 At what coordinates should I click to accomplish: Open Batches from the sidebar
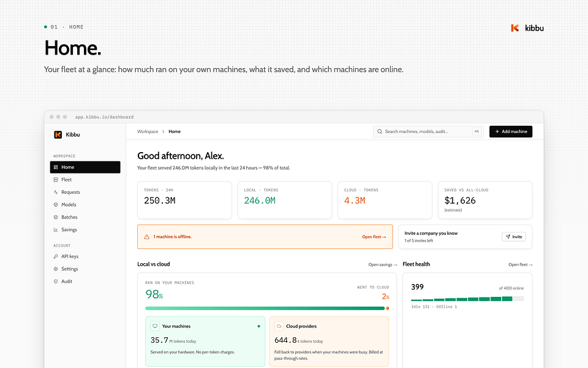click(x=85, y=217)
